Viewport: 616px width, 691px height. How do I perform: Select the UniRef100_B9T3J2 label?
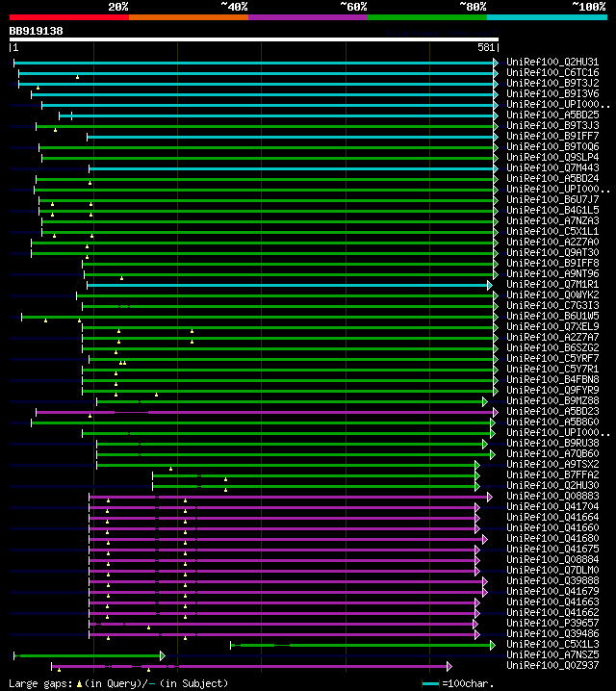(x=552, y=84)
